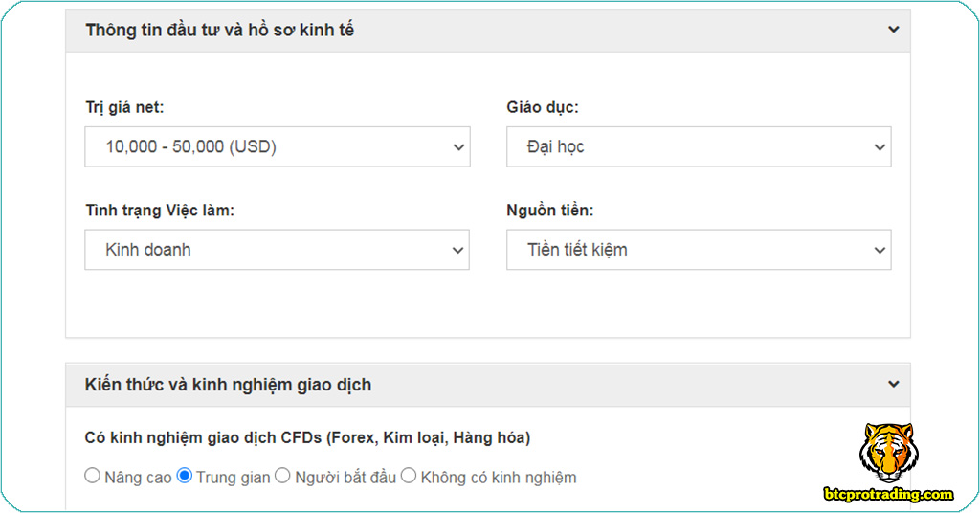Screen dimensions: 980x513
Task: Click the Tình trạng Việc làm label
Action: click(x=160, y=211)
